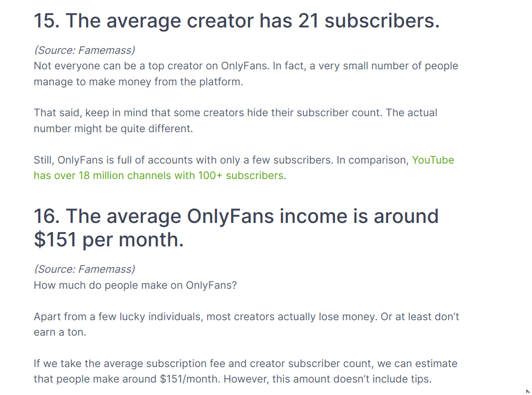Click the "100+ subscribers" green link text
The width and height of the screenshot is (532, 395).
click(241, 176)
